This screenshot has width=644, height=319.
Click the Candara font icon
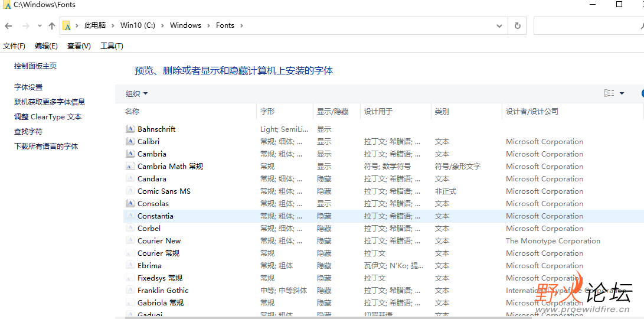[x=130, y=179]
